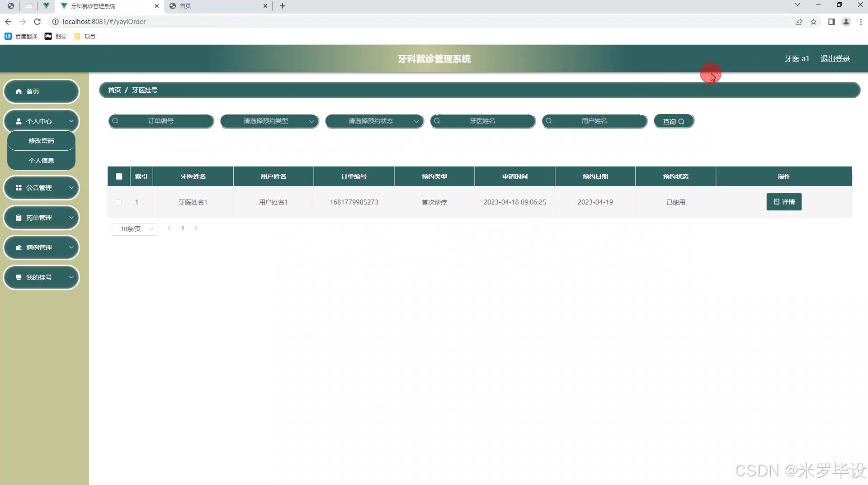
Task: Click the search icon in 用户姓名 field
Action: [549, 121]
